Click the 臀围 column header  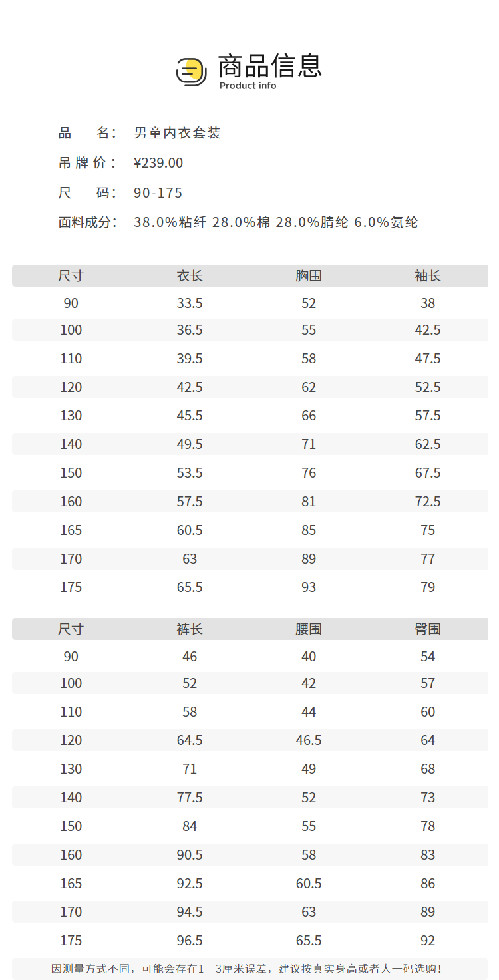(x=428, y=629)
